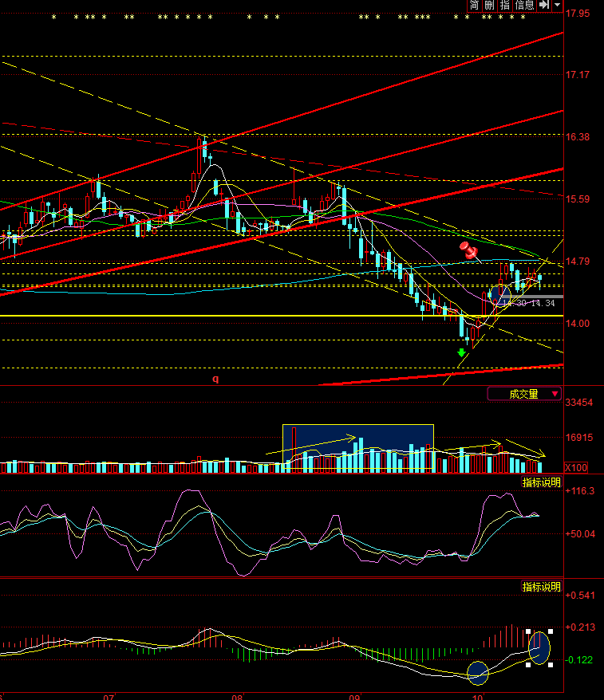Click the arrow-to-bar jump icon
Image resolution: width=604 pixels, height=700 pixels.
[x=543, y=5]
